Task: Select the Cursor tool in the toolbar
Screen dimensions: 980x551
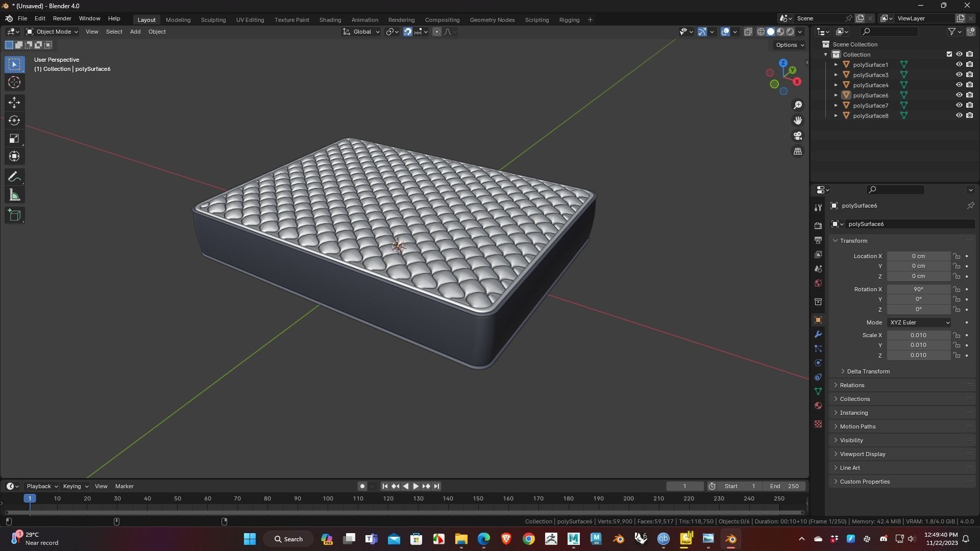Action: point(14,82)
